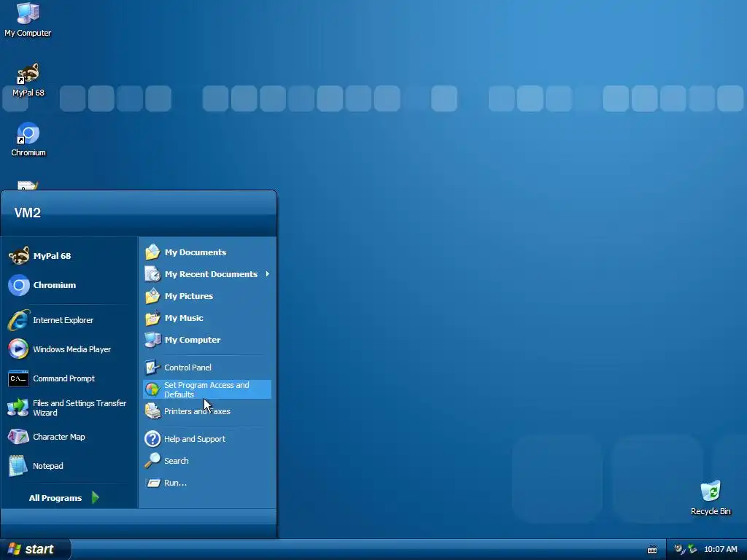Screen dimensions: 747x560
Task: Click first system tray icon near clock
Action: pos(679,549)
